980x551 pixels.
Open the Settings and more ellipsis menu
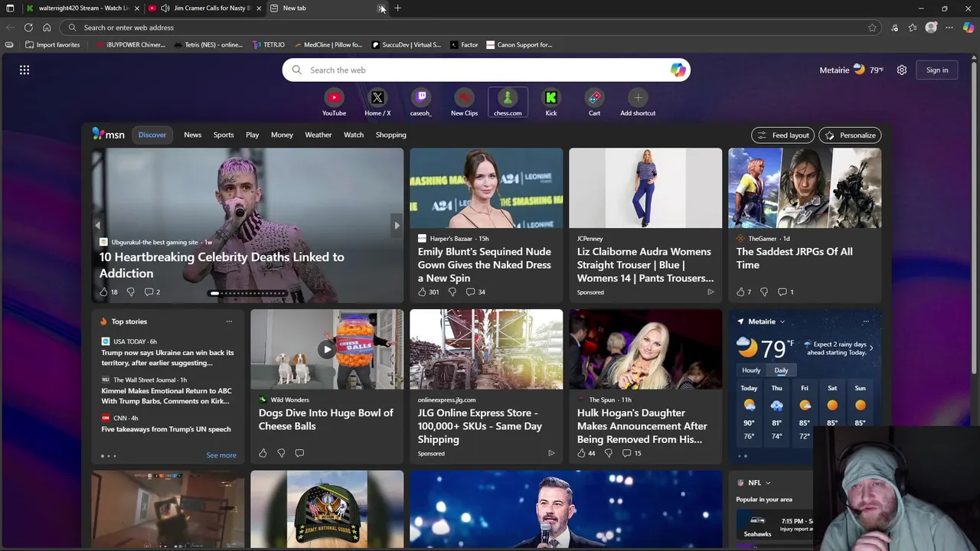(949, 28)
